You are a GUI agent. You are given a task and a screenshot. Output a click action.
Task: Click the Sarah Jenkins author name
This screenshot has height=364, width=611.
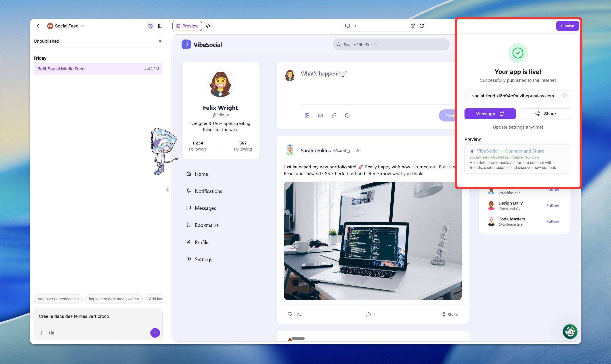coord(316,150)
